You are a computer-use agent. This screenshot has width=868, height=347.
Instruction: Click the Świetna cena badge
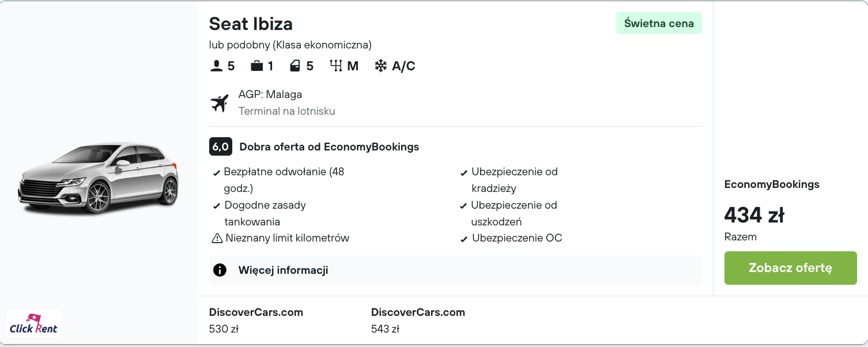[659, 24]
